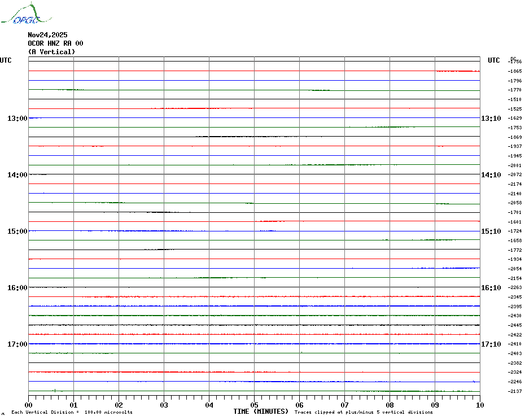Select the -2445 DC offset value

pyautogui.click(x=514, y=326)
